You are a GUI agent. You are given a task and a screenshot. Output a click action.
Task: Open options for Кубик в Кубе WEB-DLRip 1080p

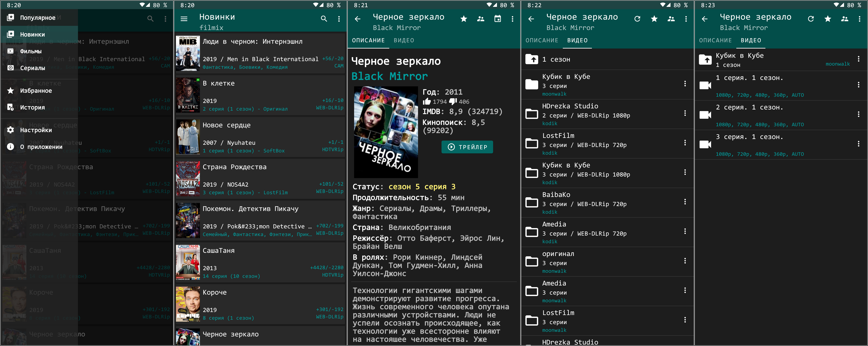tap(685, 172)
